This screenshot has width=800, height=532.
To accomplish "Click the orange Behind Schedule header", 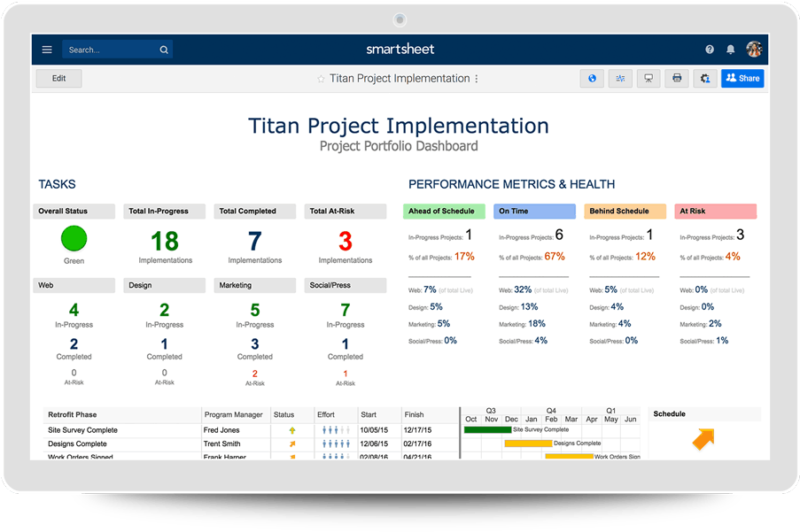I will tap(625, 212).
